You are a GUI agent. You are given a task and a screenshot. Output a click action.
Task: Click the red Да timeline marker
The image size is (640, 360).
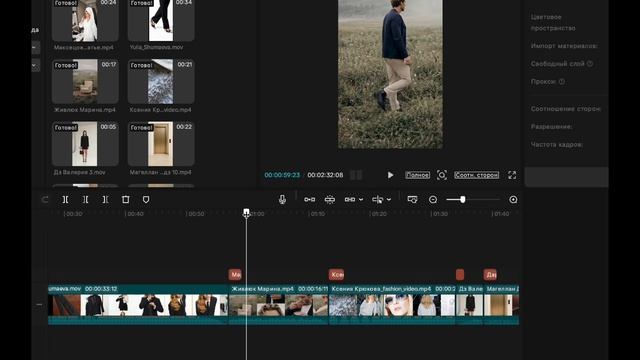pyautogui.click(x=490, y=275)
